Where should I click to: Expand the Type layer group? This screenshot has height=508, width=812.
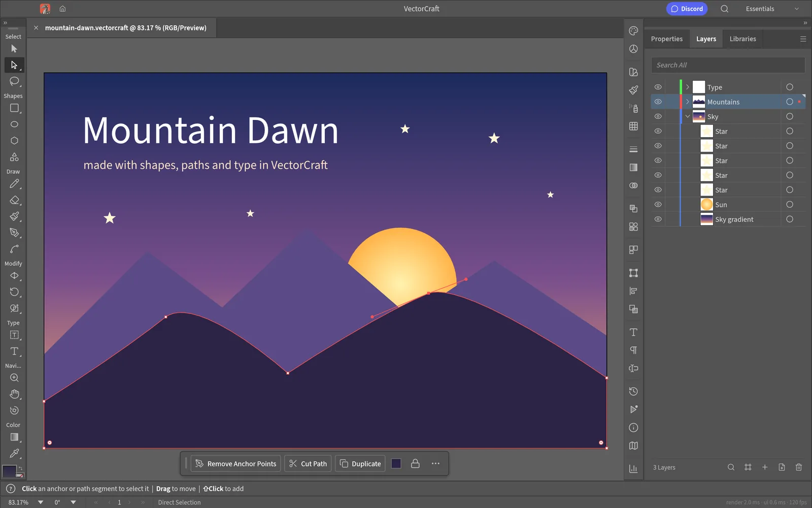(x=688, y=87)
